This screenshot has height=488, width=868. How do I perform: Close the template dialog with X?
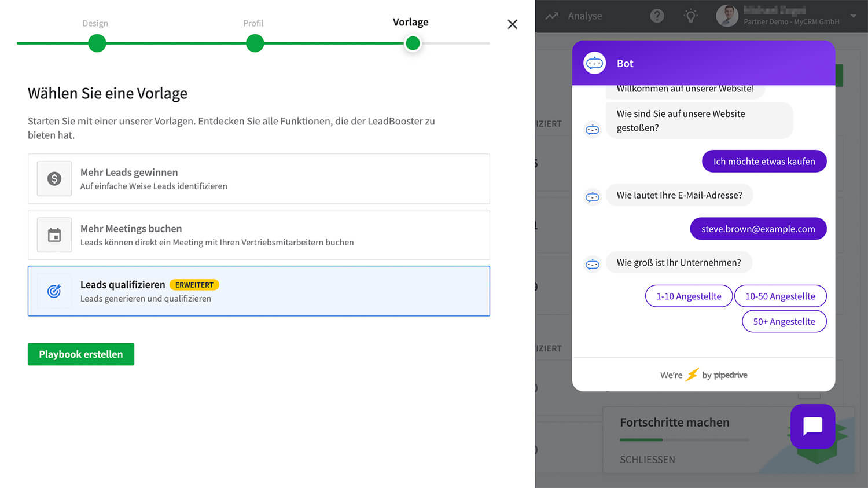512,24
